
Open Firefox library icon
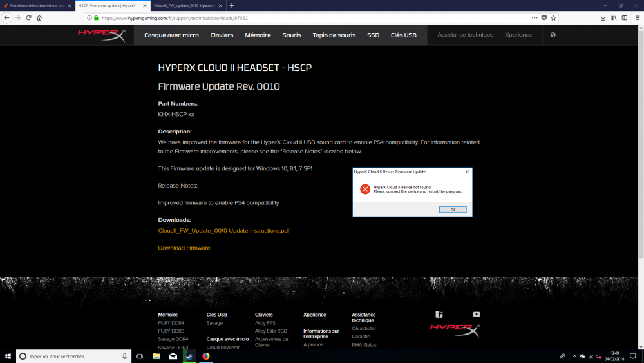614,17
